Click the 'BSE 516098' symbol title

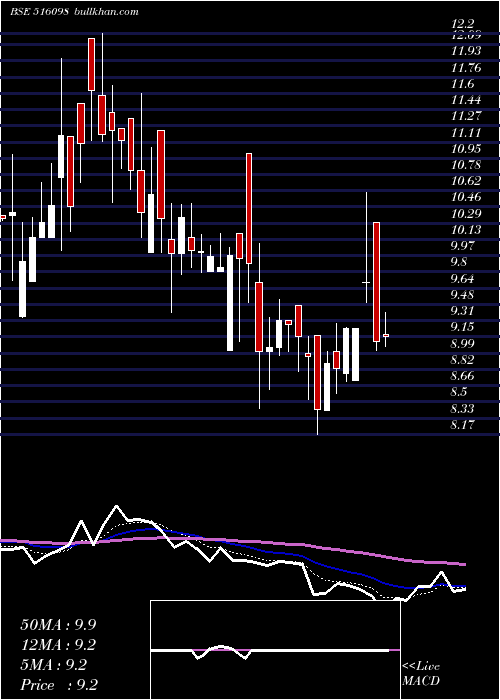click(39, 12)
